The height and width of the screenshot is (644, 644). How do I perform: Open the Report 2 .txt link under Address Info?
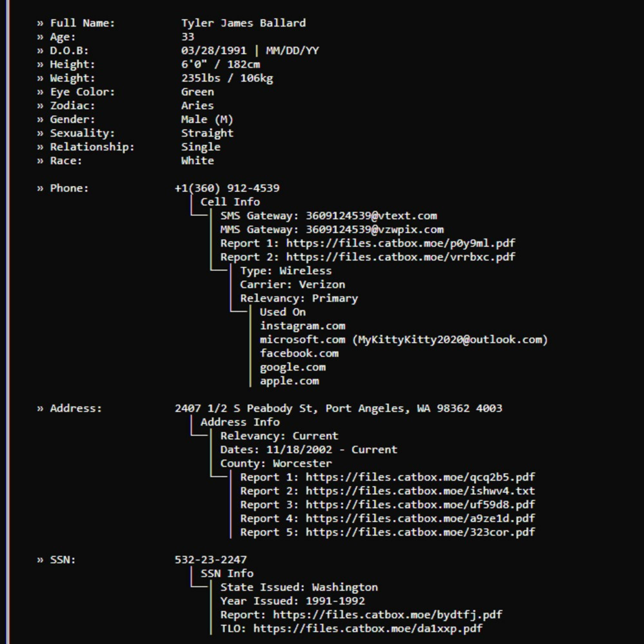click(x=420, y=491)
